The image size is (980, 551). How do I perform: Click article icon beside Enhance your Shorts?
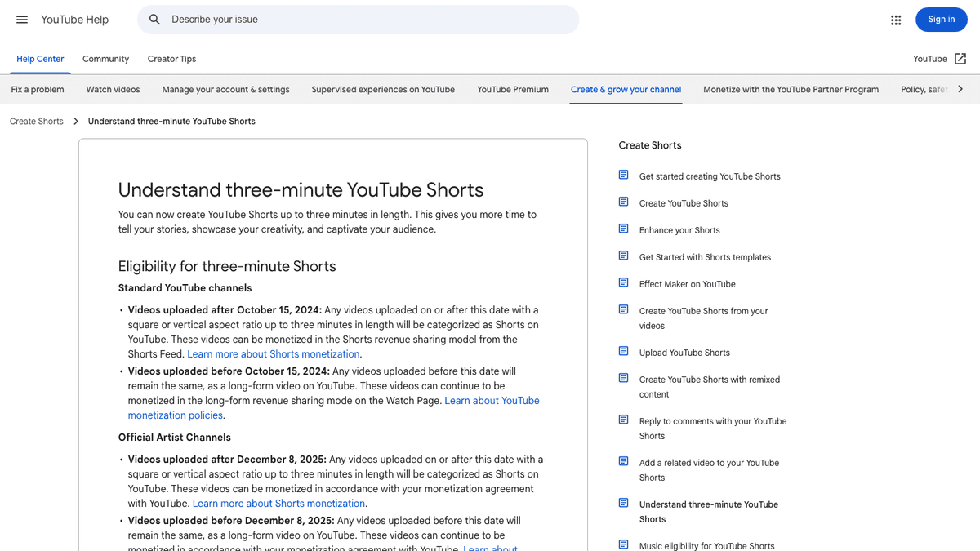click(x=624, y=229)
